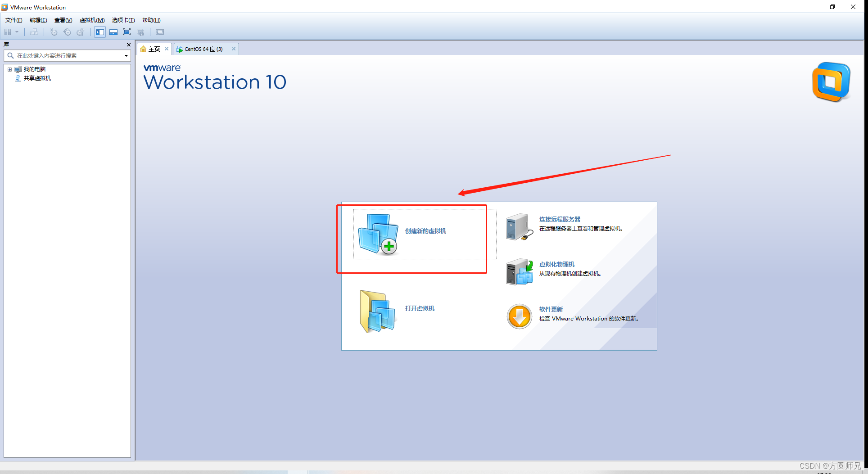Click the 连接远程服务器 server icon
Image resolution: width=868 pixels, height=474 pixels.
[520, 227]
